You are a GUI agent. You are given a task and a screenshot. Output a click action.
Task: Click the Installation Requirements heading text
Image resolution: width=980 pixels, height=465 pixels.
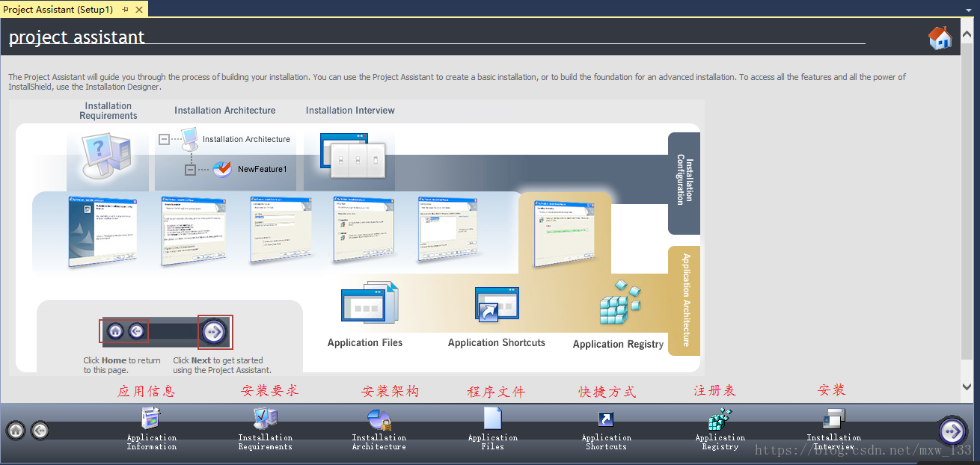108,111
